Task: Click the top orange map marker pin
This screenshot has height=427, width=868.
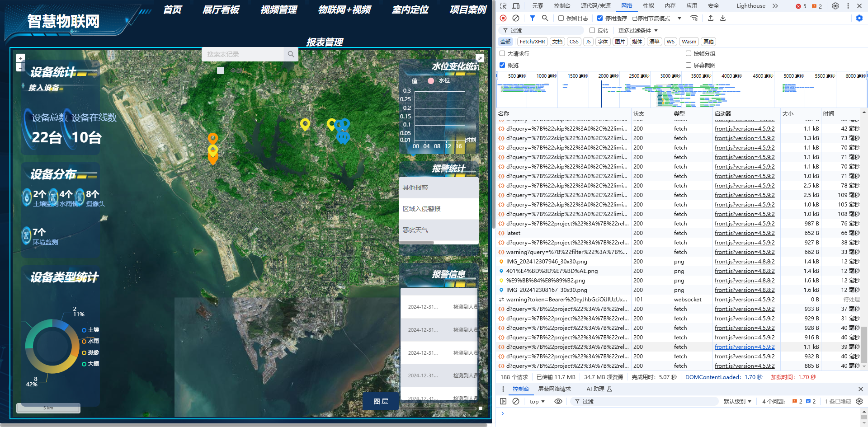Action: click(213, 138)
